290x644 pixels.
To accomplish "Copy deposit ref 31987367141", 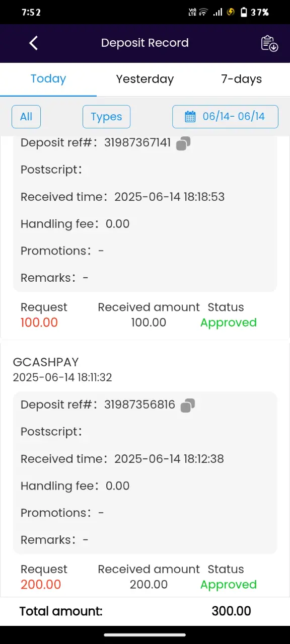I will point(183,143).
